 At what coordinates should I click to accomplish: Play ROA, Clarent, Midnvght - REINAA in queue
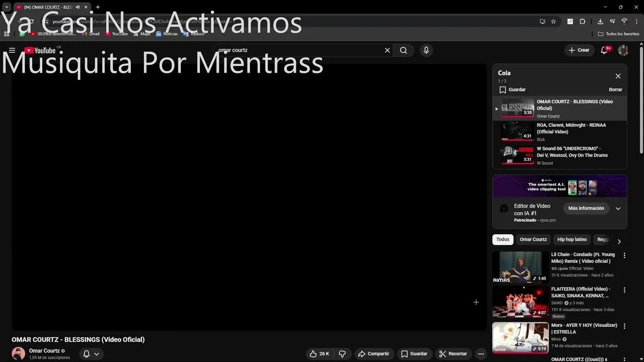click(560, 132)
